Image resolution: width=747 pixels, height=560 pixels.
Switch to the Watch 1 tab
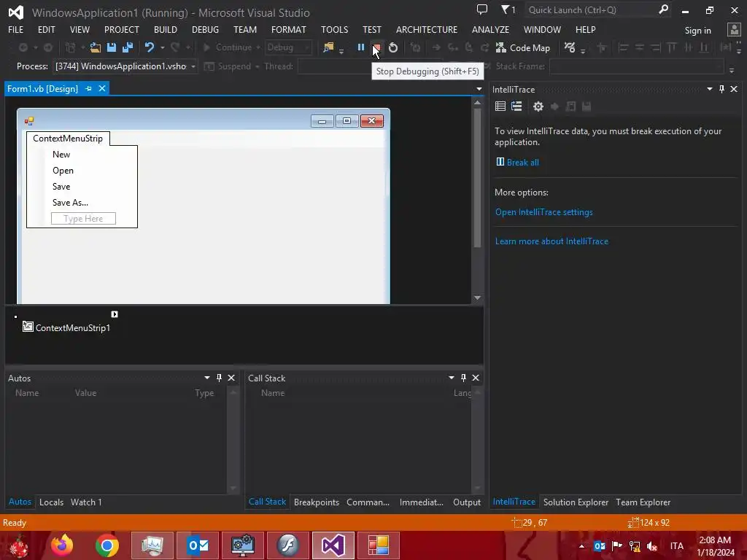(x=86, y=502)
